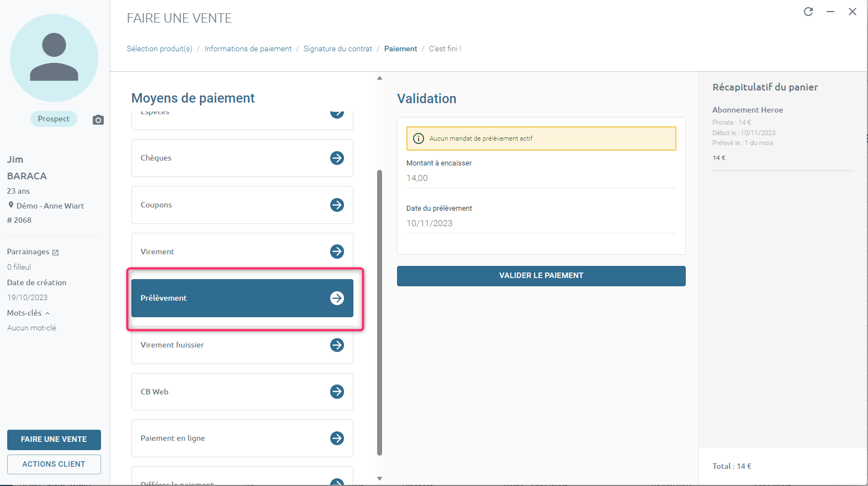Select Paiement en ligne label
Viewport: 868px width, 486px height.
tap(173, 438)
